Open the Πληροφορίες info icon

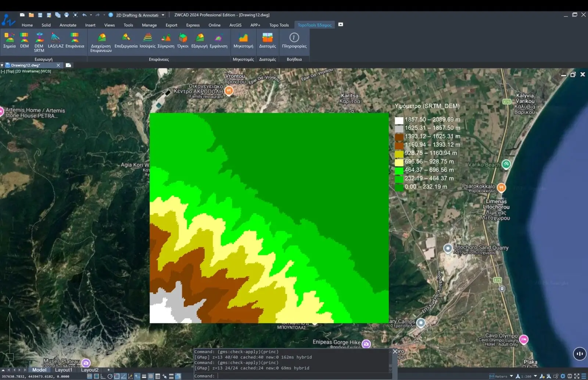point(294,40)
